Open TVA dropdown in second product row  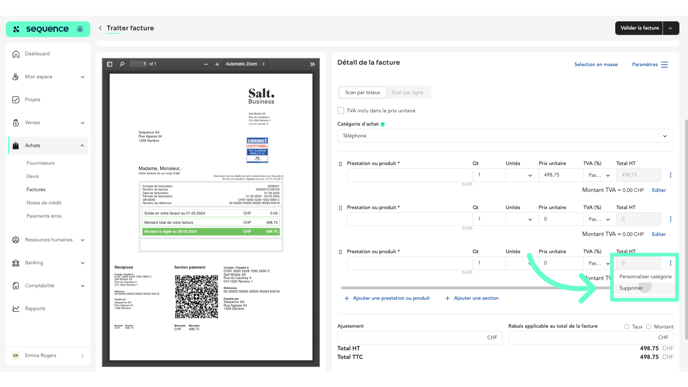pos(599,219)
